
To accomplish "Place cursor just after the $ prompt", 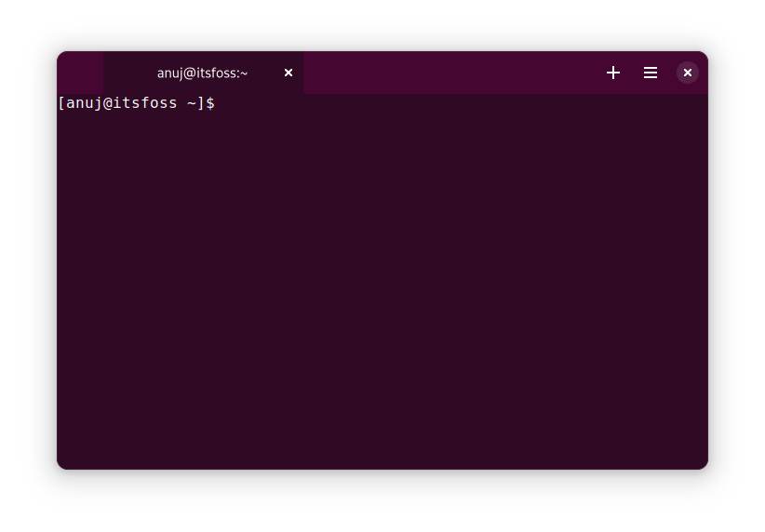I will pyautogui.click(x=221, y=103).
